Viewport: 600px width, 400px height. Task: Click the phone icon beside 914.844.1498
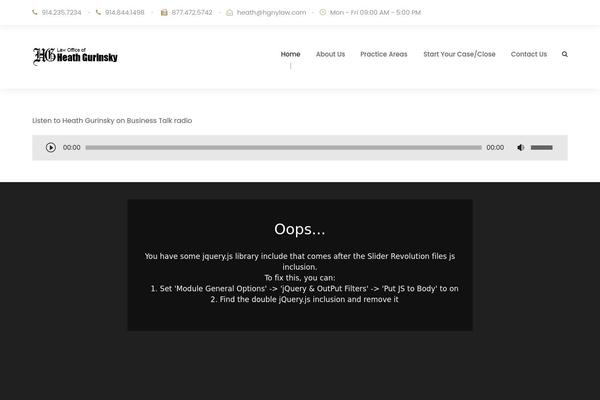[98, 12]
